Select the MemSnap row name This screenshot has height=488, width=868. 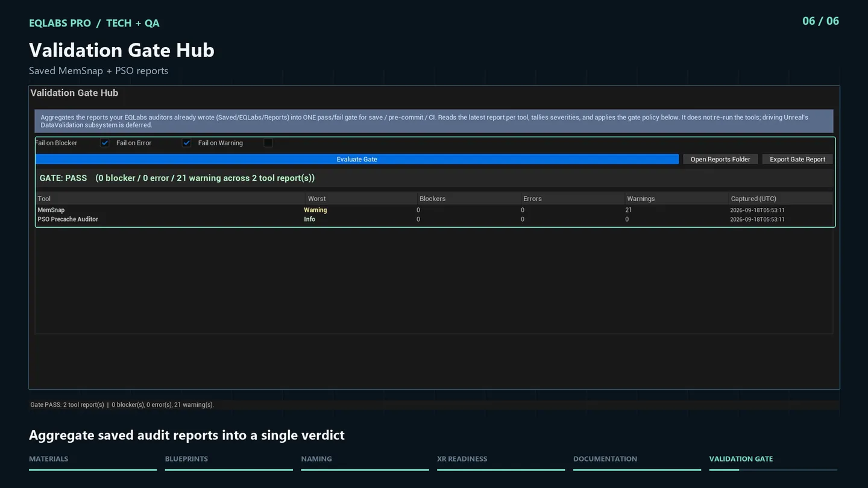tap(51, 210)
